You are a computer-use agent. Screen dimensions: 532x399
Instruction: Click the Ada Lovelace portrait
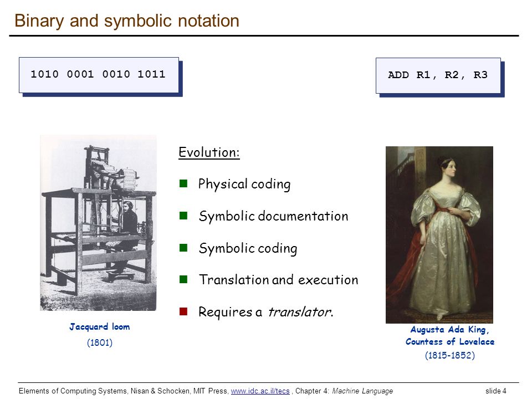(x=439, y=235)
